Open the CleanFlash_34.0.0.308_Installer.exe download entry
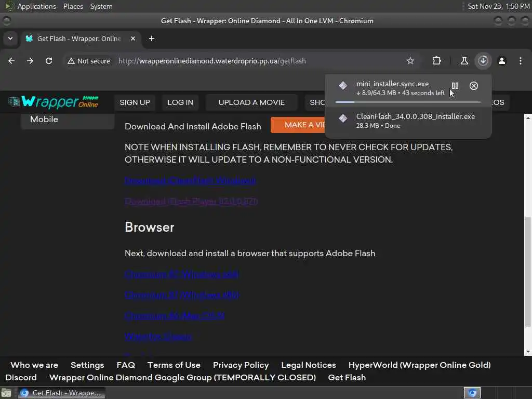Screen dimensions: 532x399 click(408, 121)
